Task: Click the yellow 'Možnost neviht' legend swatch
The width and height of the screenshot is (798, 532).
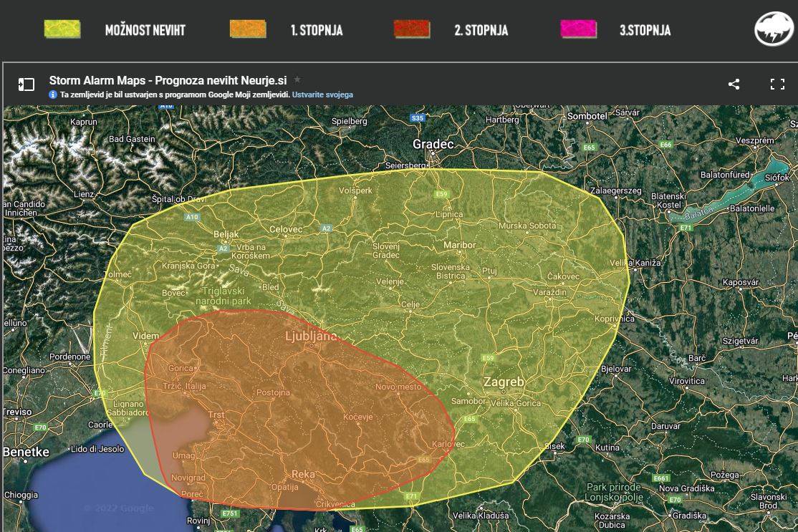Action: (62, 29)
